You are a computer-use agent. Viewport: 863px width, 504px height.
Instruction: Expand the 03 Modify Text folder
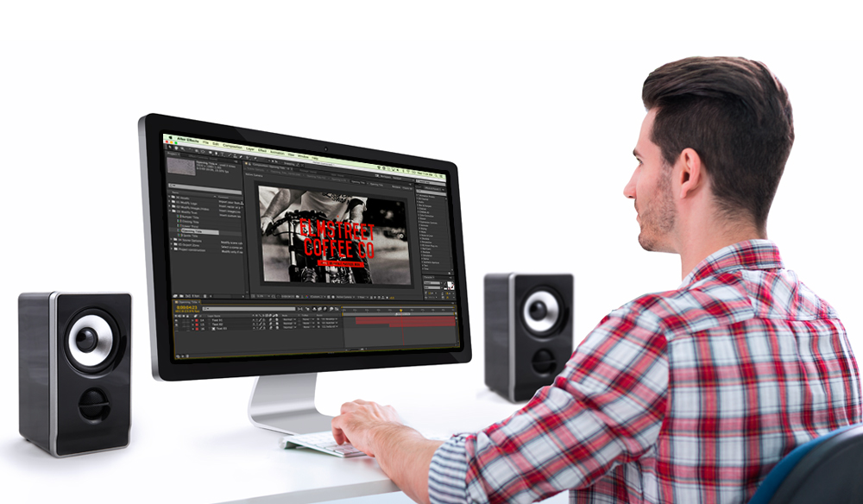pos(171,211)
